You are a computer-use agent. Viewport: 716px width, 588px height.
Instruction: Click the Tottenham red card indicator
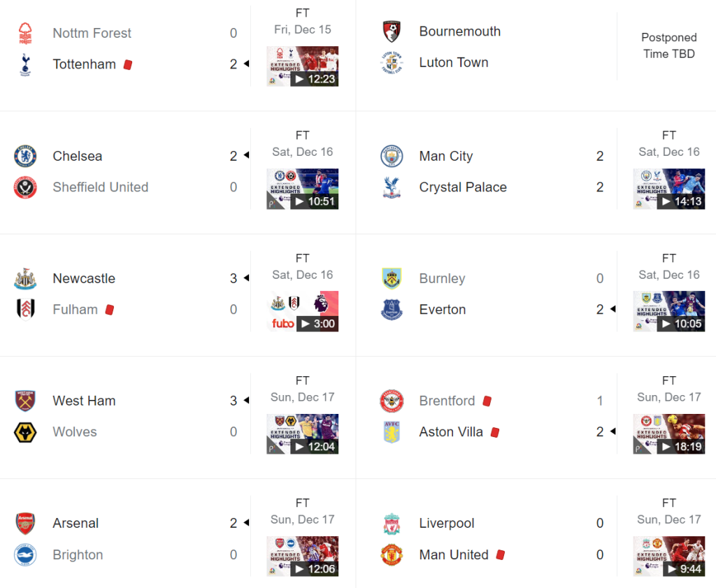128,64
